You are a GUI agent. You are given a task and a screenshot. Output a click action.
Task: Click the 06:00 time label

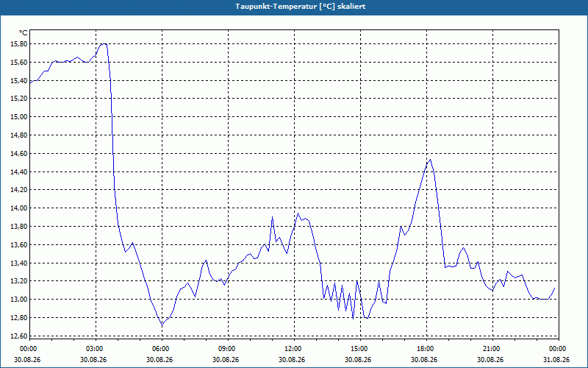159,349
